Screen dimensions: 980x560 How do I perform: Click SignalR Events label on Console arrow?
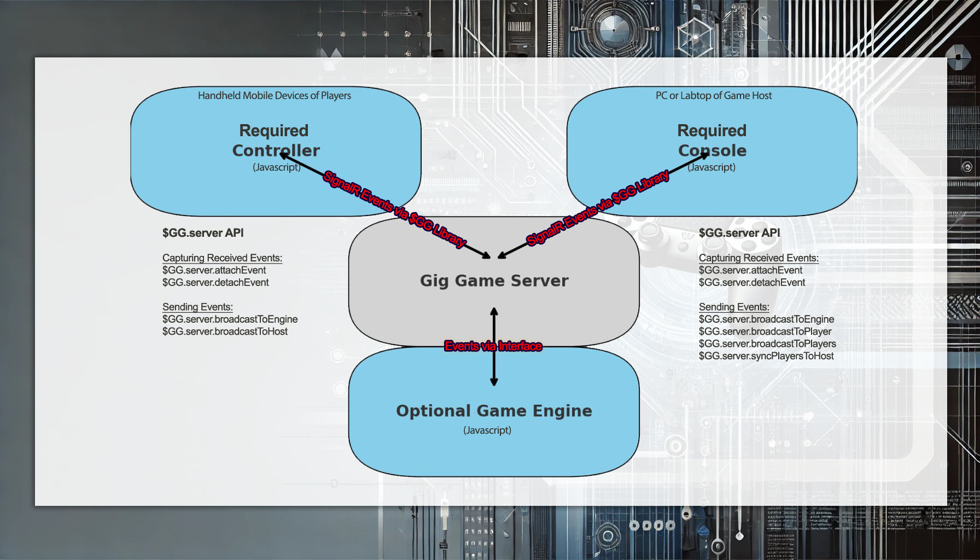[597, 207]
